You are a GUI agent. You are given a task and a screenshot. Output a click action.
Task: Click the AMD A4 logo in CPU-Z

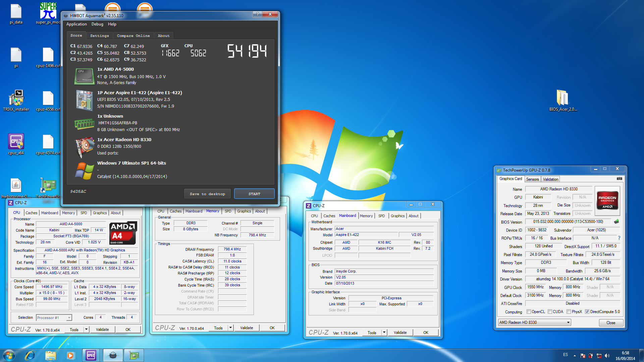123,233
